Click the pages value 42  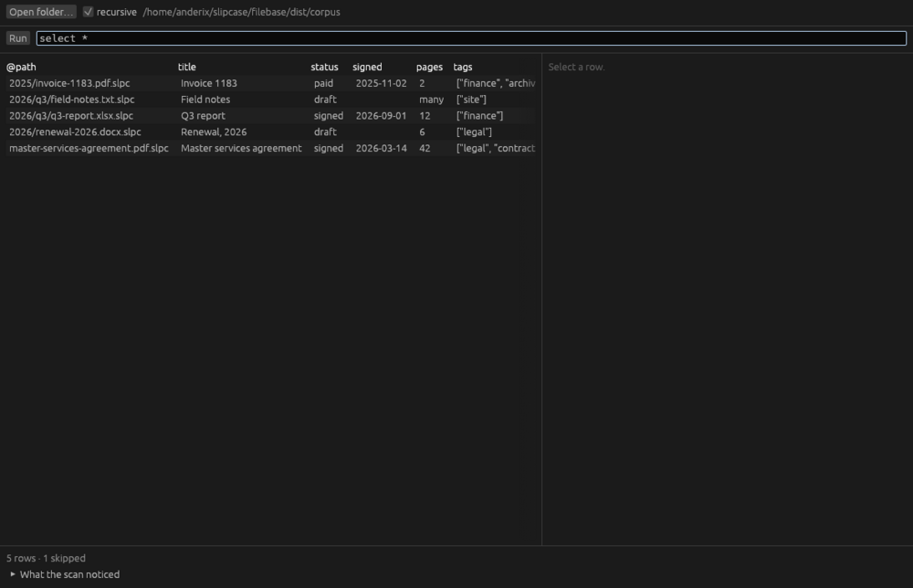pyautogui.click(x=425, y=149)
